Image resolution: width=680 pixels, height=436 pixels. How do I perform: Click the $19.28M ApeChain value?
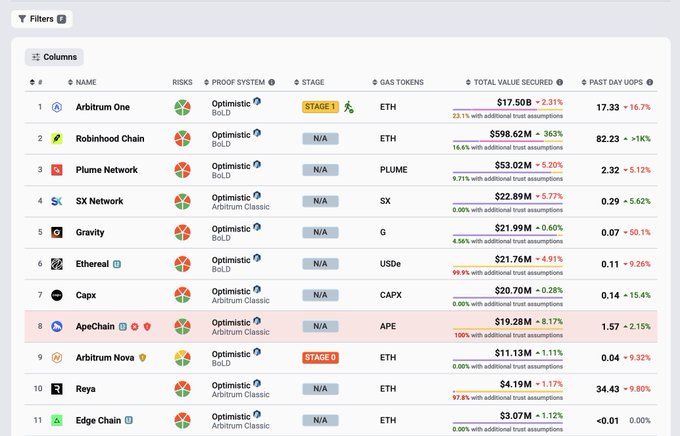pos(513,322)
